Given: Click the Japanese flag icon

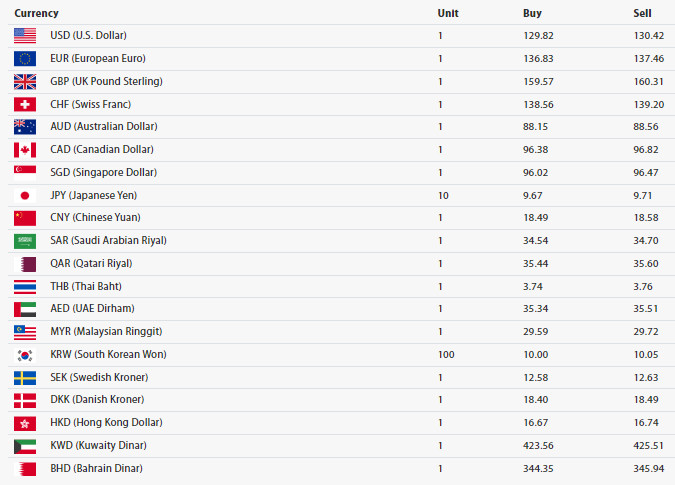Looking at the screenshot, I should 25,195.
